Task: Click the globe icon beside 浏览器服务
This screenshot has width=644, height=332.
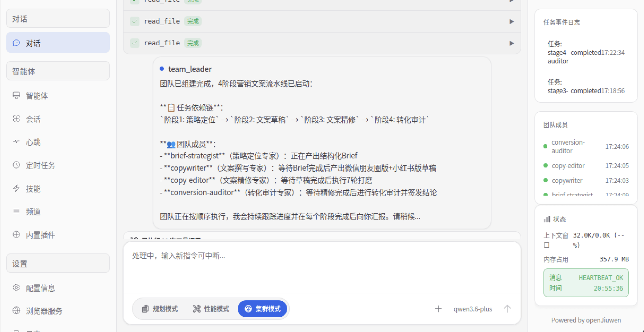Action: pyautogui.click(x=16, y=310)
